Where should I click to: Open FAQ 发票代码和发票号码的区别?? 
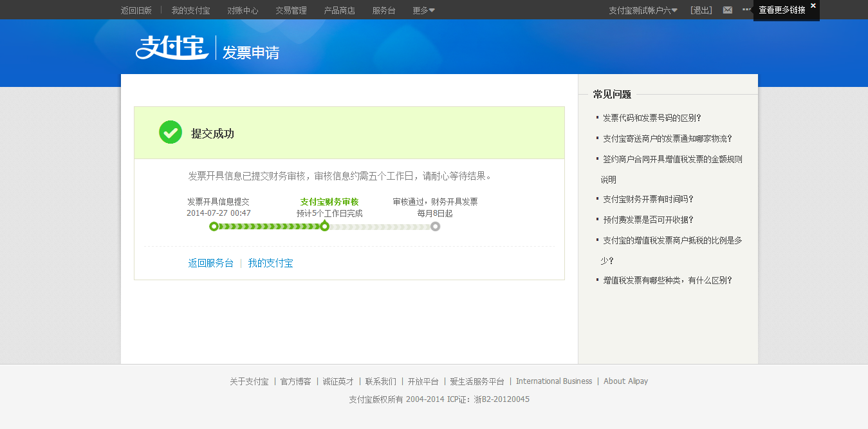[x=652, y=118]
